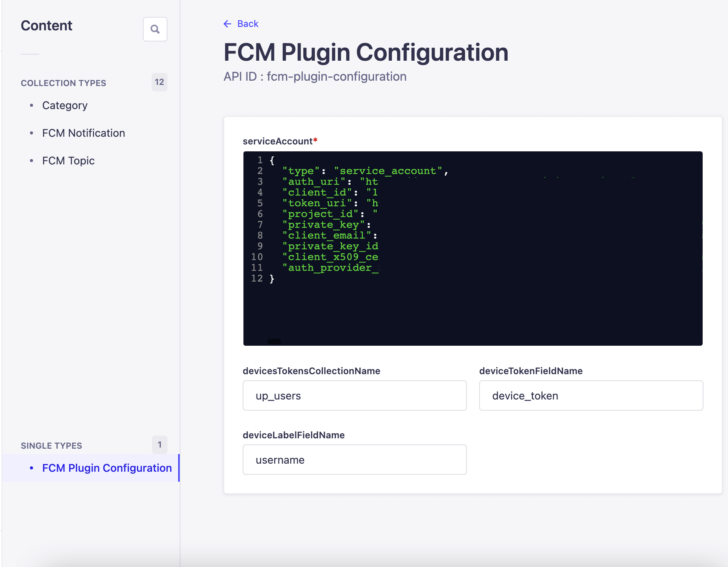Click the SINGLE TYPES section header

point(51,446)
